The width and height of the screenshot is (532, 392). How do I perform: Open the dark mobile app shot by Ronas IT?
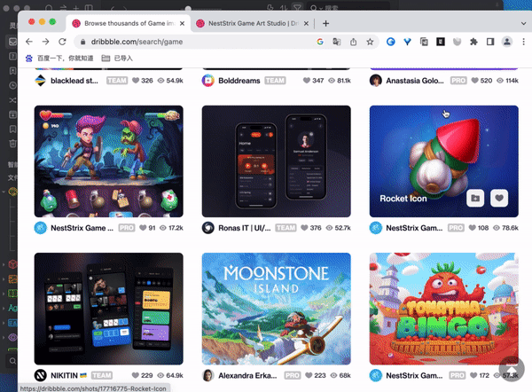coord(276,161)
